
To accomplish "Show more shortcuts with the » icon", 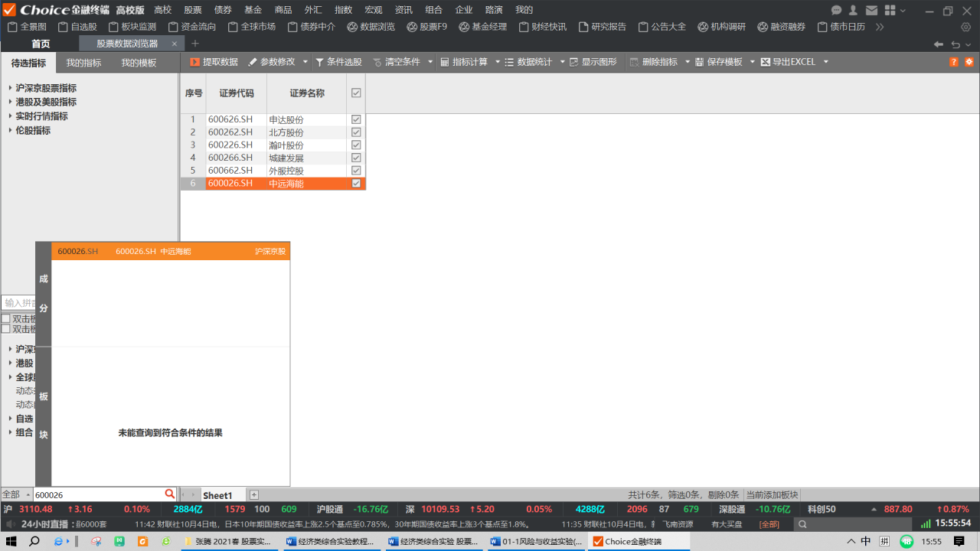I will 880,27.
